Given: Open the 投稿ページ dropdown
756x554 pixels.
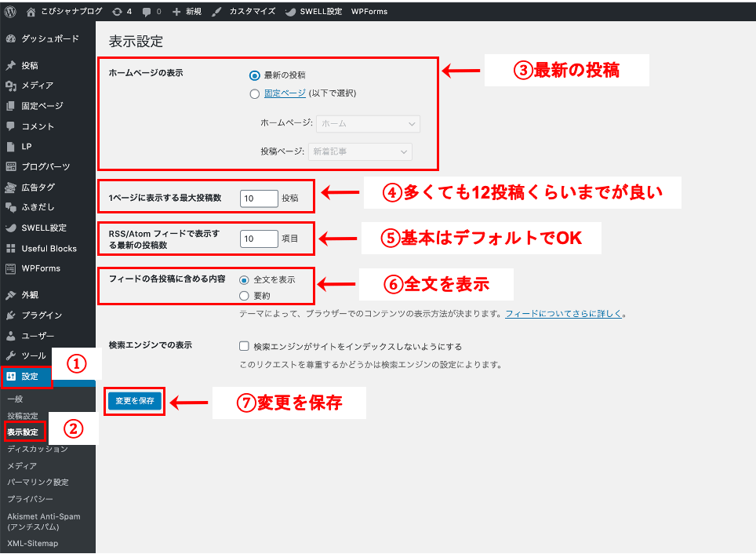Looking at the screenshot, I should (x=360, y=151).
